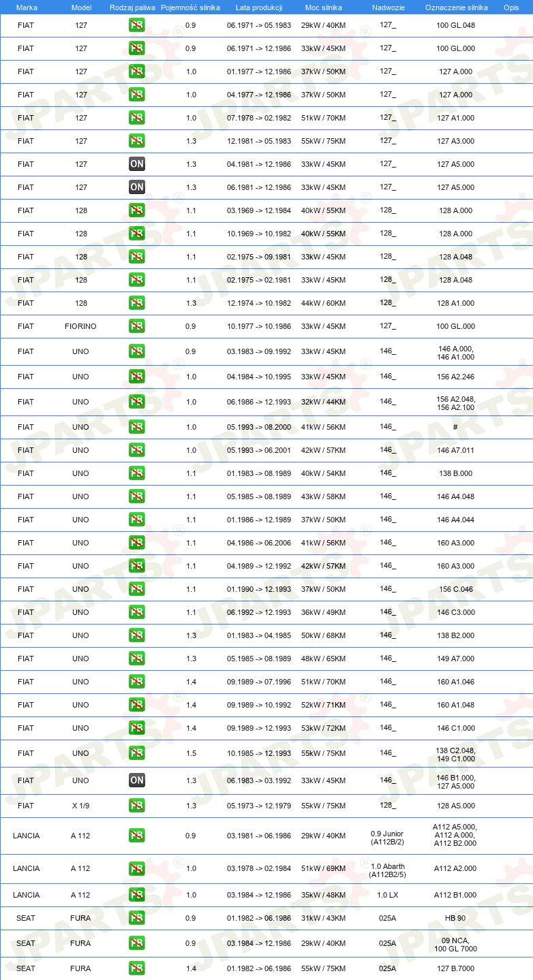Image resolution: width=533 pixels, height=980 pixels.
Task: Click the 32kW / 44KM power value
Action: [x=323, y=402]
